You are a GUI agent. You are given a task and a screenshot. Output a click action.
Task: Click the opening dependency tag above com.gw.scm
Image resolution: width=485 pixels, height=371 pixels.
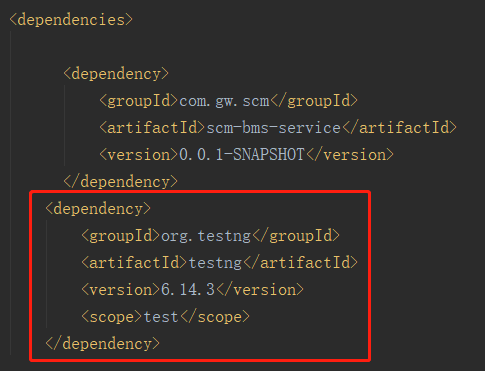[x=116, y=74]
